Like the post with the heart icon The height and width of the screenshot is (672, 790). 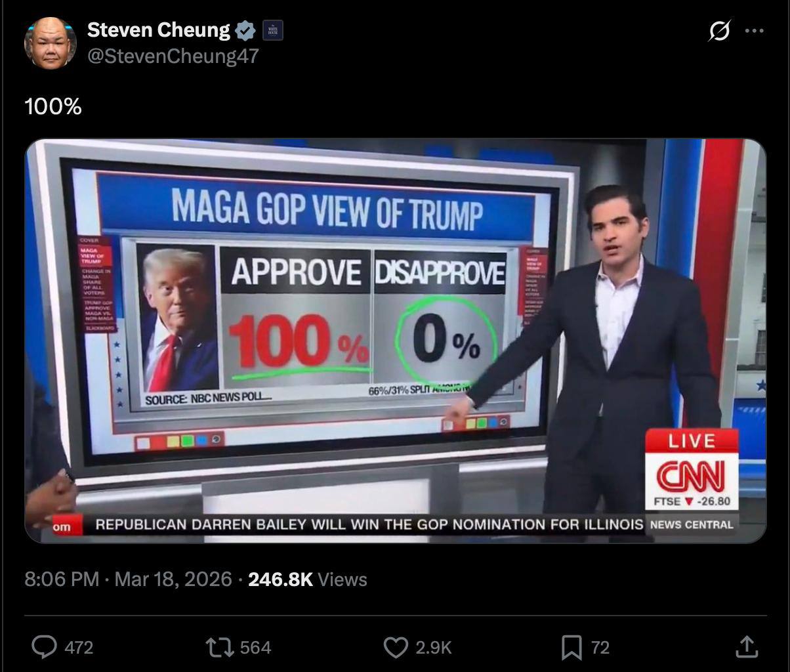pyautogui.click(x=396, y=648)
